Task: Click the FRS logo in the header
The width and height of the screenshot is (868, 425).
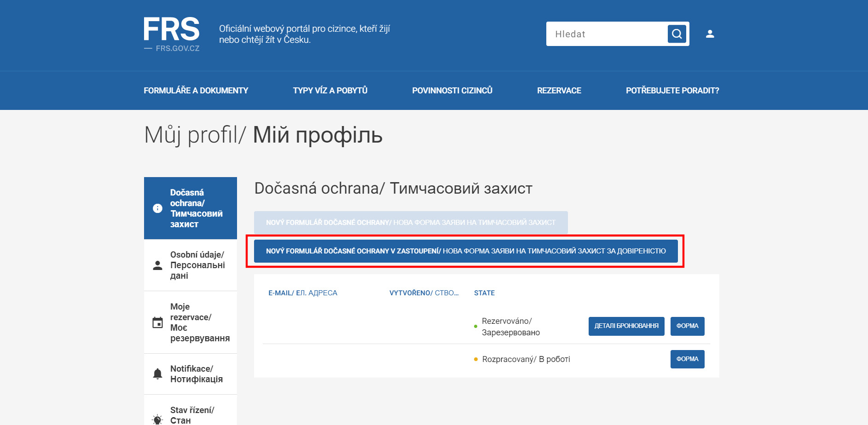Action: point(172,34)
